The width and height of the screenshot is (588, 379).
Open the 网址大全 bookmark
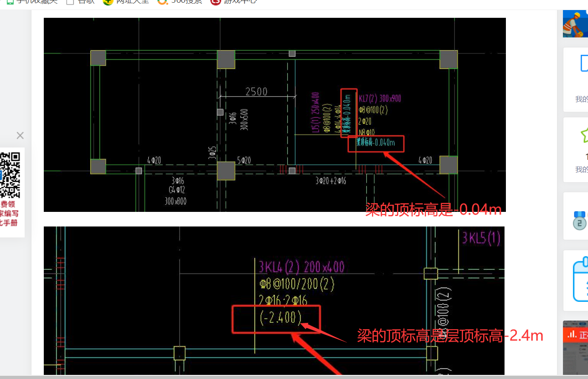click(126, 1)
